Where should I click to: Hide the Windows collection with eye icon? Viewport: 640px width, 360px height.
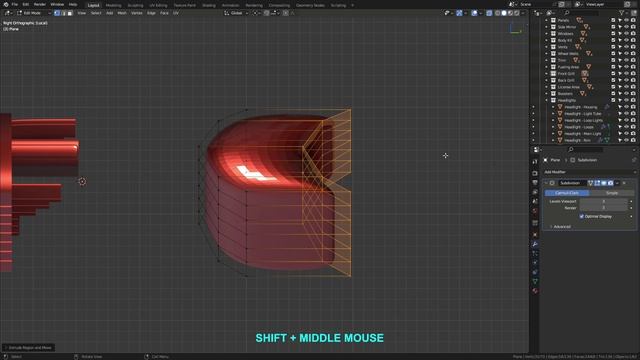pyautogui.click(x=627, y=33)
